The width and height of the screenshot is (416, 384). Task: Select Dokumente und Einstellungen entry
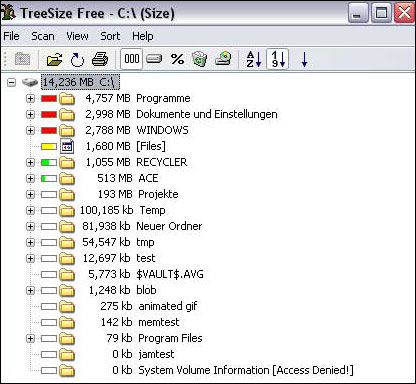point(181,114)
